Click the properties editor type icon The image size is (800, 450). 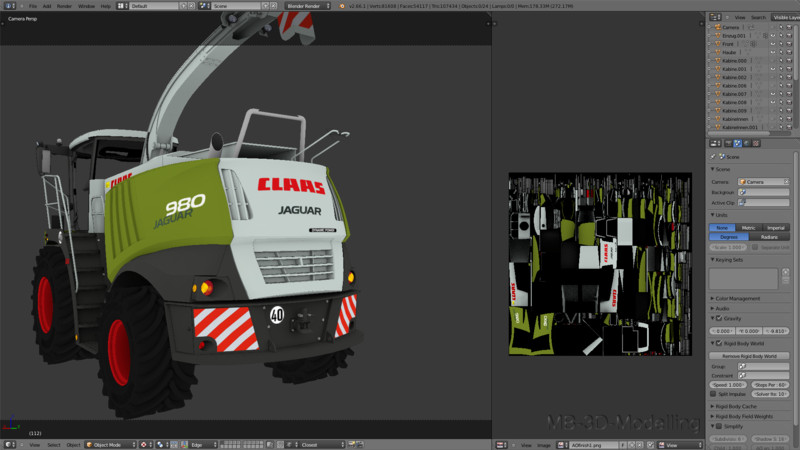pos(715,143)
